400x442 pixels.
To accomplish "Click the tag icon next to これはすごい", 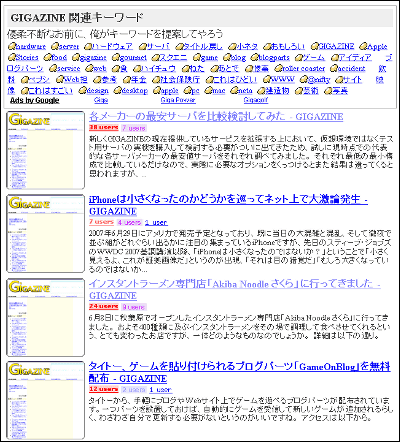I will [x=25, y=90].
